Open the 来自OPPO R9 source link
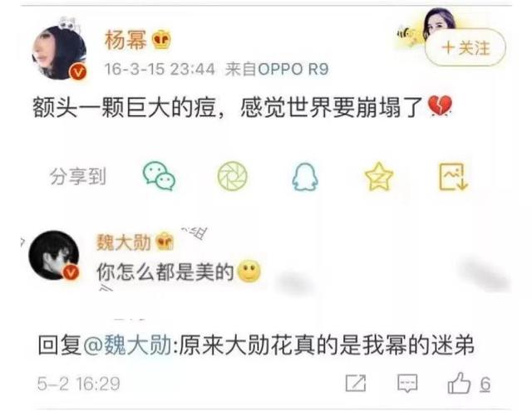Image resolution: width=532 pixels, height=411 pixels. pos(277,69)
